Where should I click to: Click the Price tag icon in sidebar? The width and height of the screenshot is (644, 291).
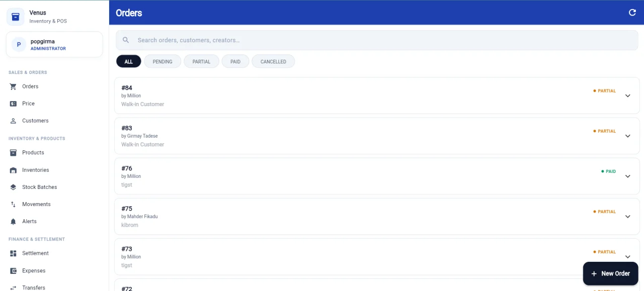click(x=13, y=104)
